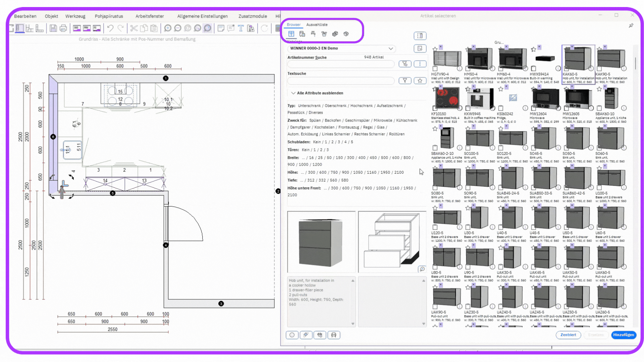Click the zoom in magnifier icon
Image resolution: width=644 pixels, height=362 pixels.
168,28
